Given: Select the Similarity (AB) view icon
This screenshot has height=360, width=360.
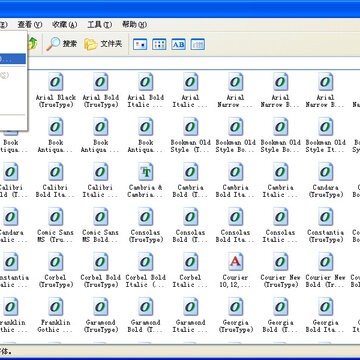Looking at the screenshot, I should (x=178, y=44).
